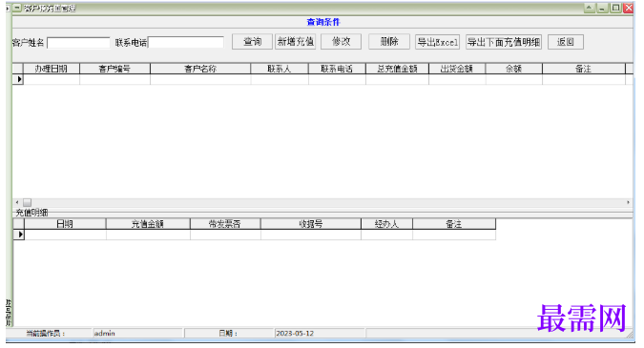Viewport: 644px width, 348px height.
Task: Select the 办理日期 column header
Action: tap(52, 69)
